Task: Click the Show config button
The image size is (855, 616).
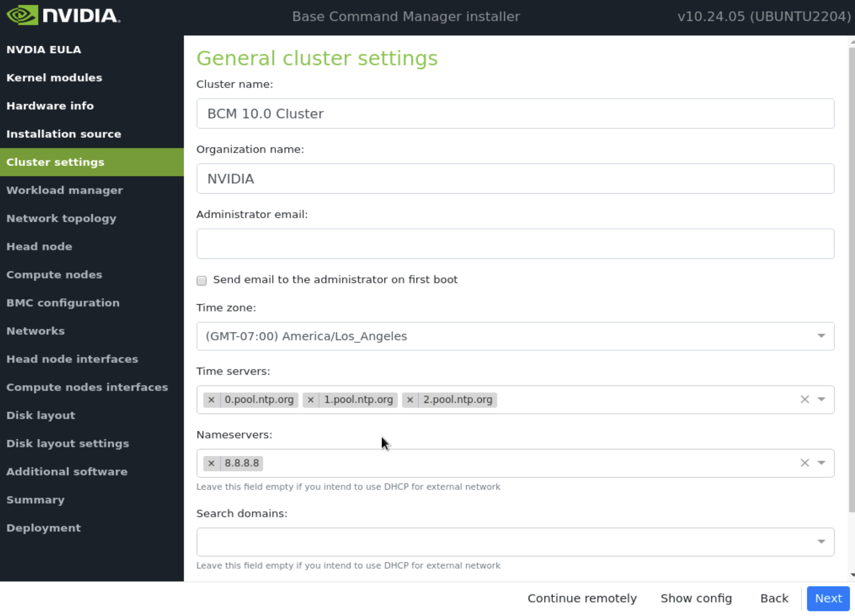Action: pos(696,598)
